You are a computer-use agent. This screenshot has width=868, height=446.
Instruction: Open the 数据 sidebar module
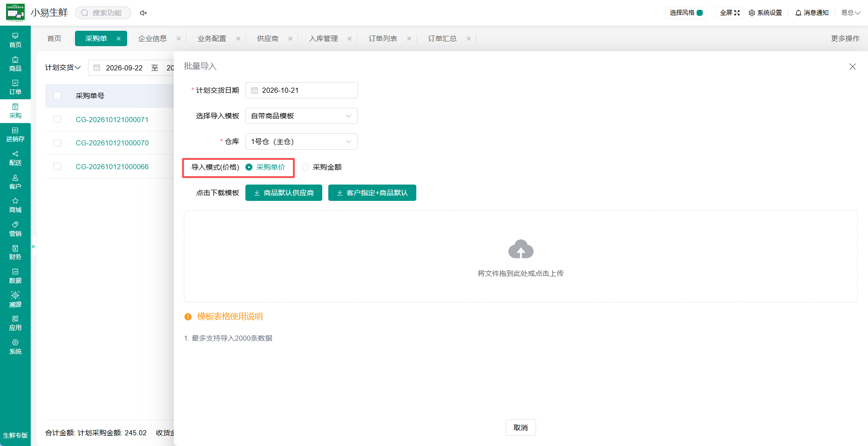(x=15, y=276)
